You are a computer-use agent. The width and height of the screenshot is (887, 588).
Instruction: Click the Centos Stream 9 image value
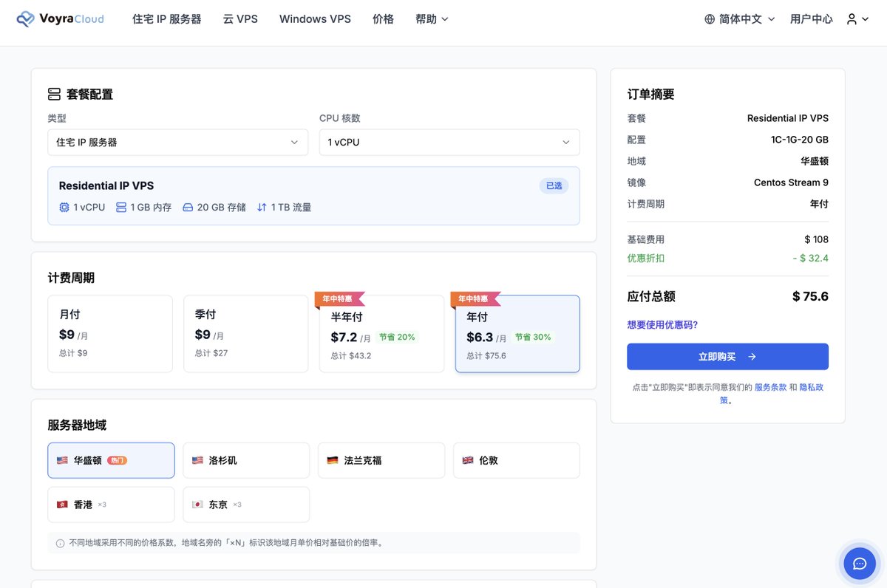click(x=791, y=182)
